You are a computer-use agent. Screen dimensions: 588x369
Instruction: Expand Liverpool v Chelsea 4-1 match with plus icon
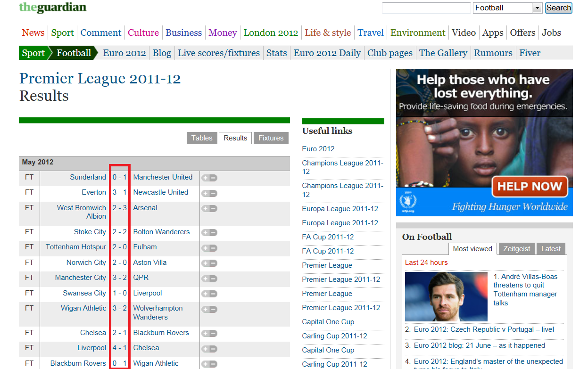(x=205, y=349)
